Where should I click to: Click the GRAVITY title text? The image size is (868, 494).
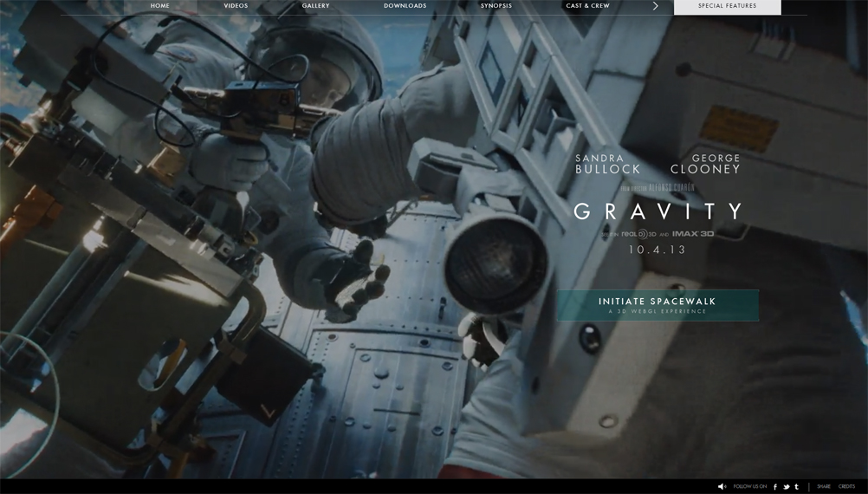coord(657,211)
